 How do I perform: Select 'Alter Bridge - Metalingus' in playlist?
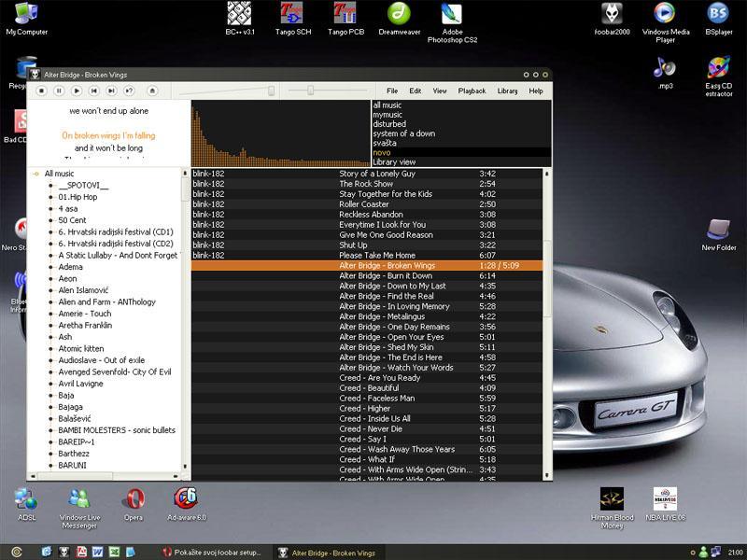click(379, 316)
